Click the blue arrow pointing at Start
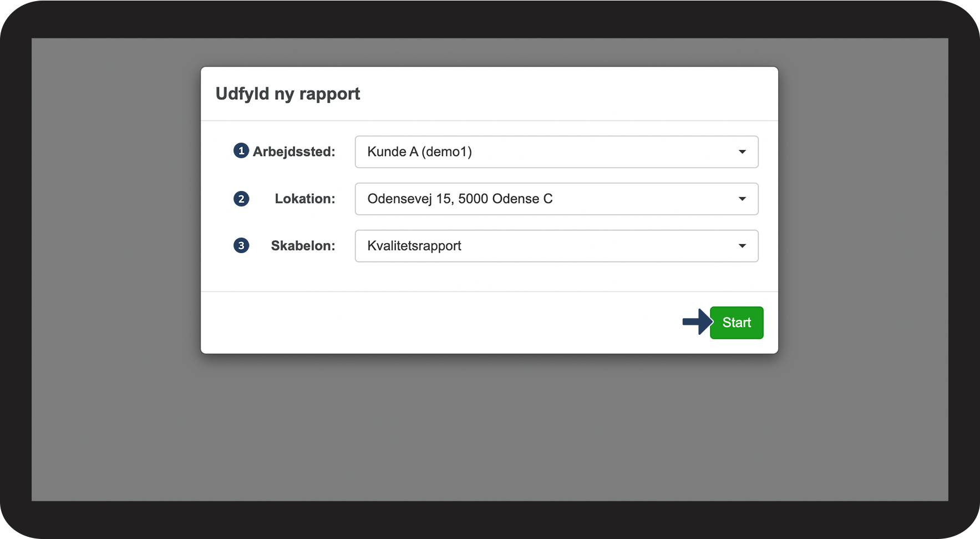The image size is (980, 539). tap(697, 322)
